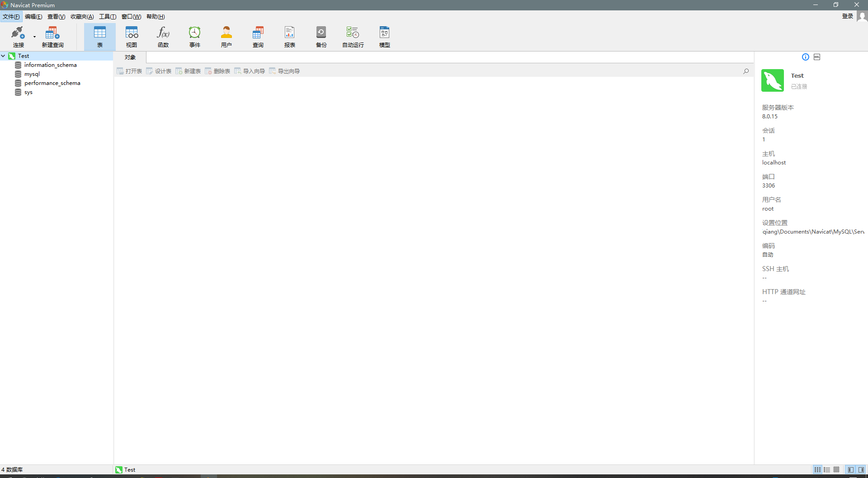Image resolution: width=868 pixels, height=478 pixels.
Task: Select the performance_schema database
Action: [52, 83]
